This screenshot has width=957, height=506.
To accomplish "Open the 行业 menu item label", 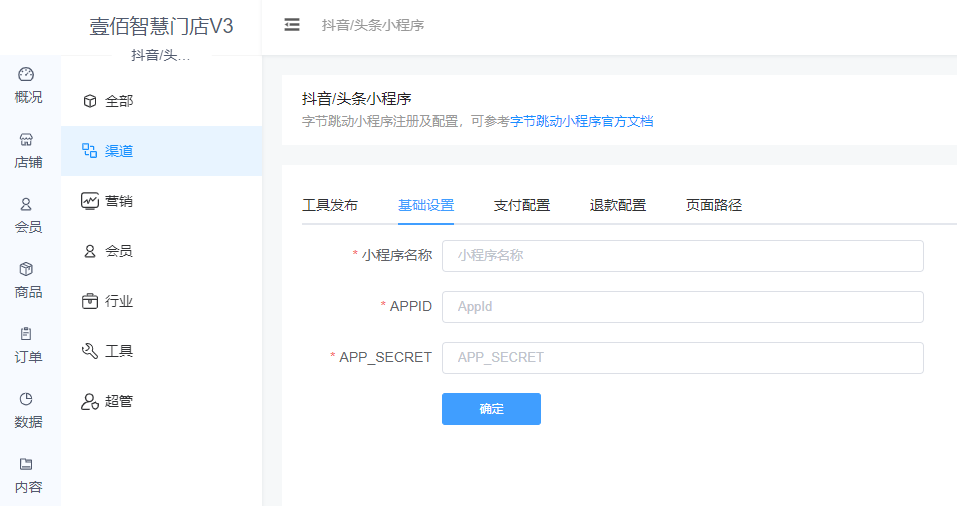I will point(118,301).
